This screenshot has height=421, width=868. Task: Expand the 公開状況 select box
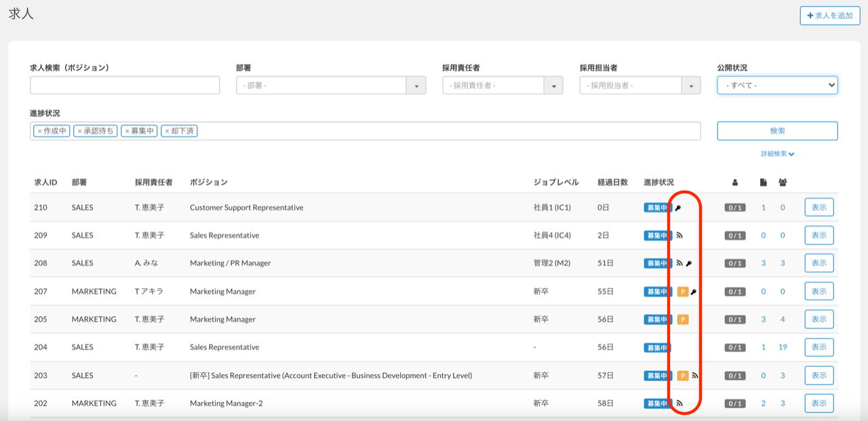tap(777, 85)
